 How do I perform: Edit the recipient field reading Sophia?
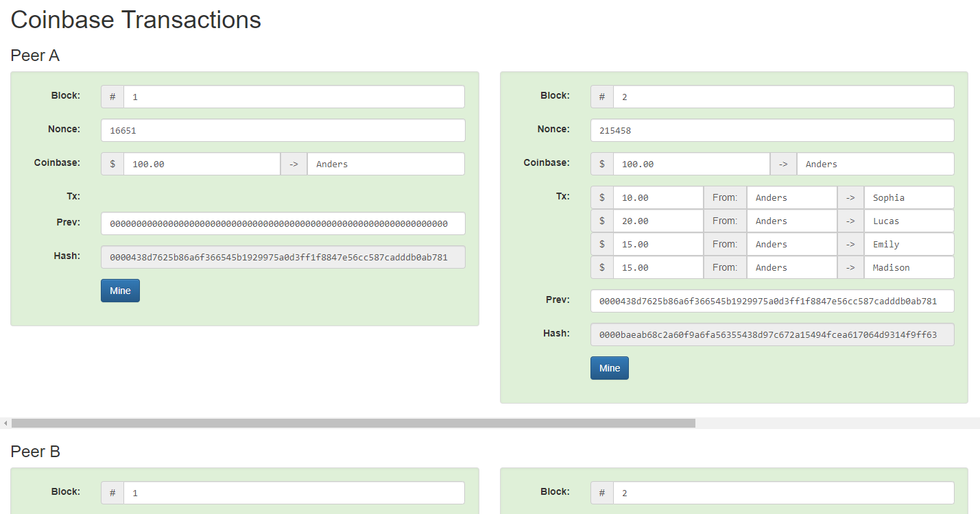point(909,197)
